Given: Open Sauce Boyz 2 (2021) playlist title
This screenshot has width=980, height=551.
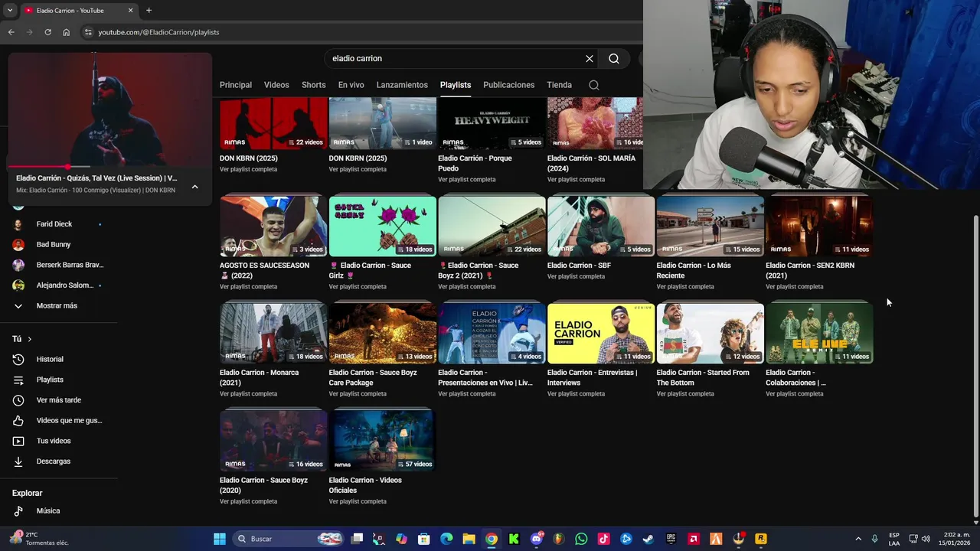Looking at the screenshot, I should coord(479,270).
